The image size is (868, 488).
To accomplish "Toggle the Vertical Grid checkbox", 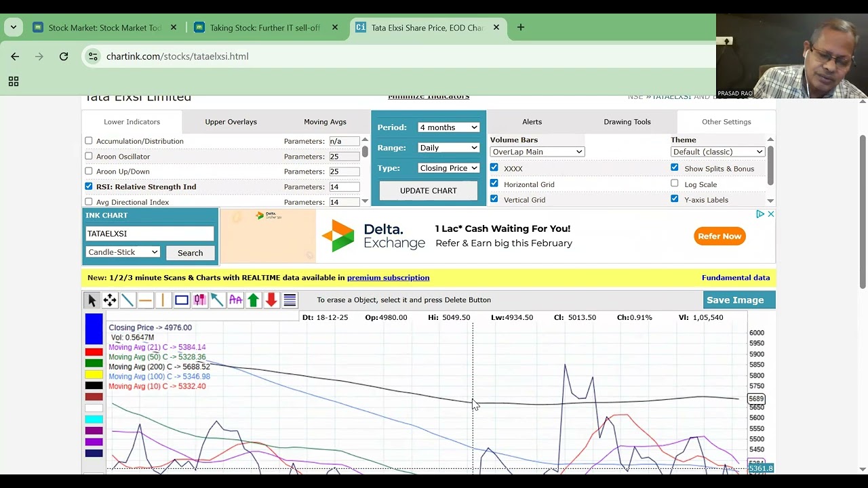I will click(494, 199).
